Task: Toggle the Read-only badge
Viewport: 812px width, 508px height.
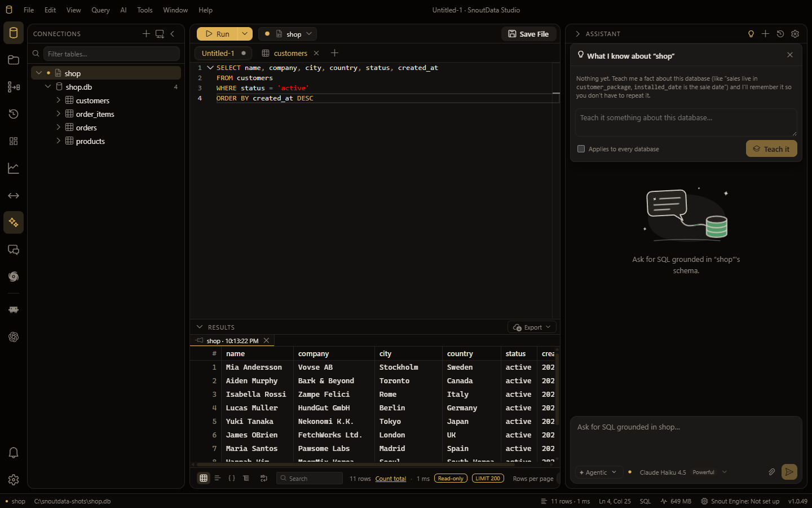Action: tap(451, 478)
